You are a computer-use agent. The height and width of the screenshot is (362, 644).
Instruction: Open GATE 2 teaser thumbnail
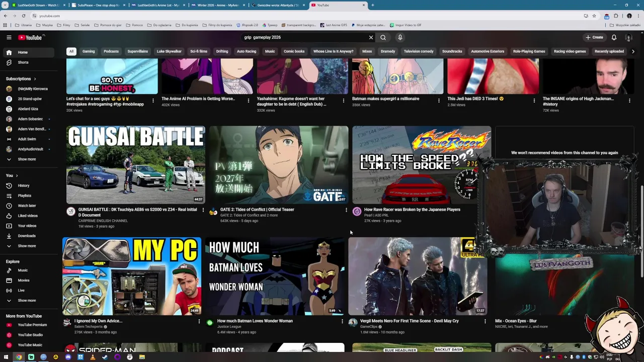(x=279, y=164)
